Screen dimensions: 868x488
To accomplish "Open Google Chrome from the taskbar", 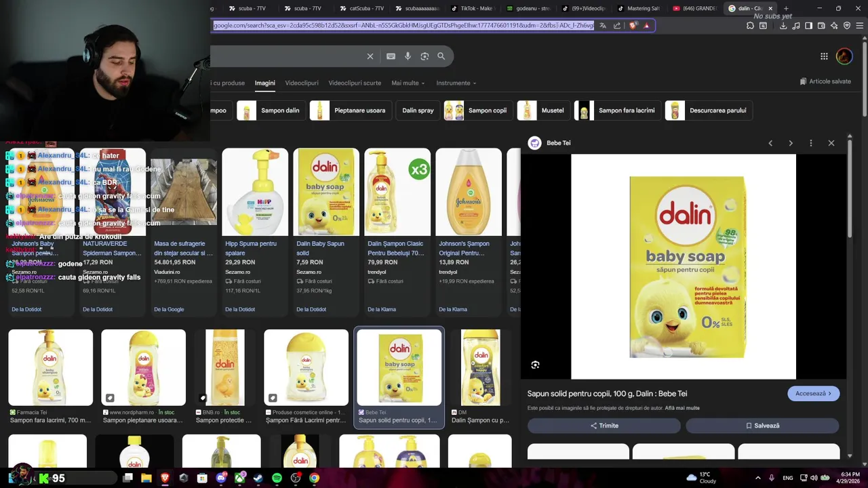I will (x=314, y=478).
